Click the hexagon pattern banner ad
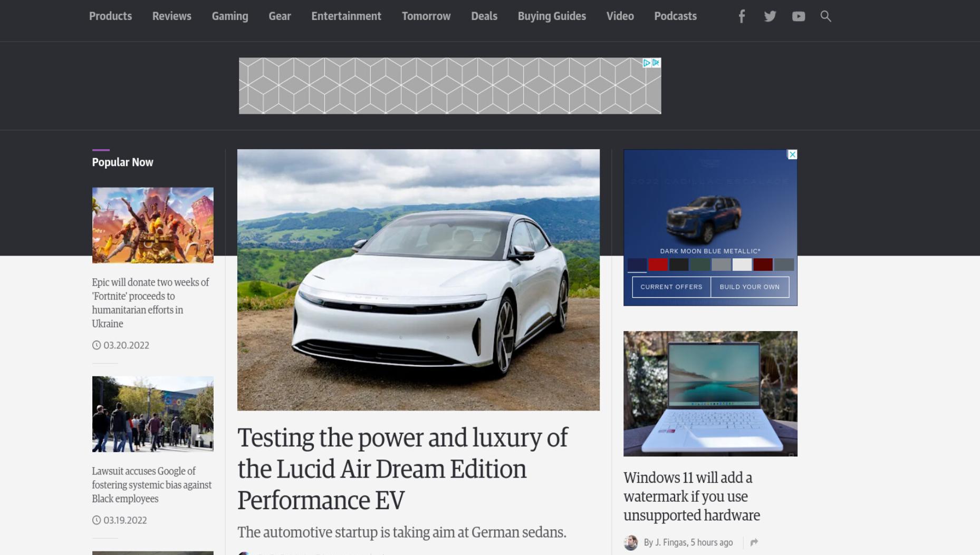980x555 pixels. tap(450, 86)
